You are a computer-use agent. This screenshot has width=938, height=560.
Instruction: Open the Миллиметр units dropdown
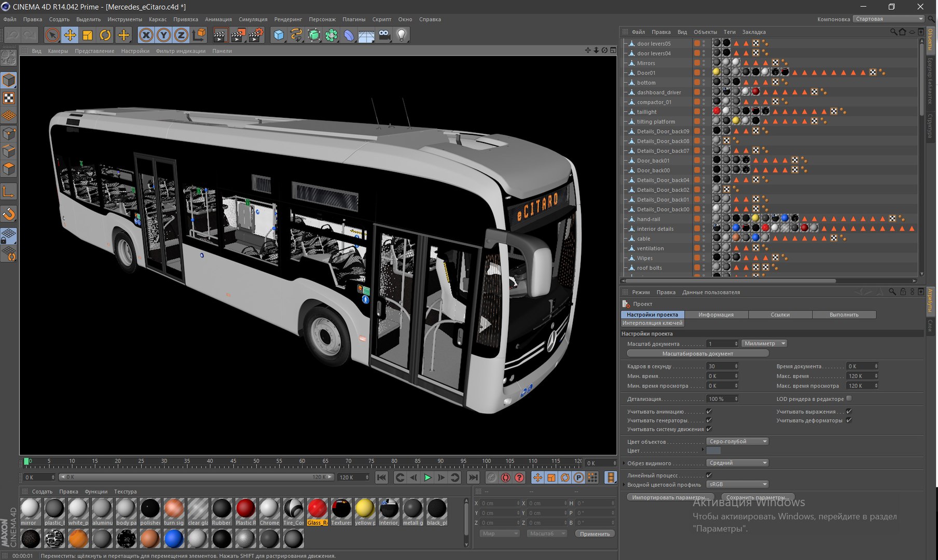tap(764, 343)
